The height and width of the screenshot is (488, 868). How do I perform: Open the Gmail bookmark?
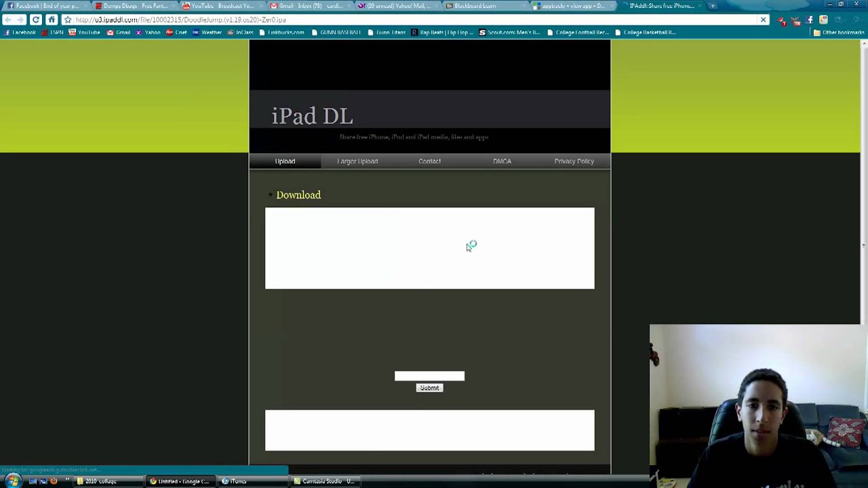click(118, 33)
